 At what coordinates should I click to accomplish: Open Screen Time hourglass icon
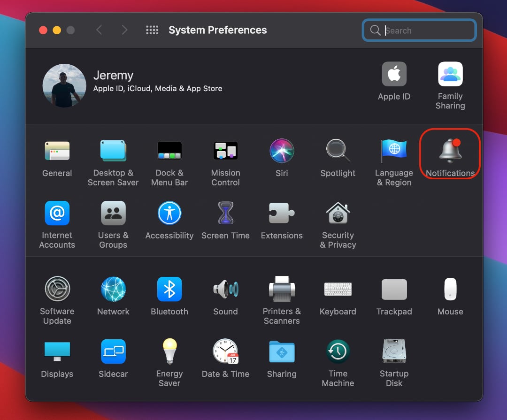pyautogui.click(x=226, y=213)
